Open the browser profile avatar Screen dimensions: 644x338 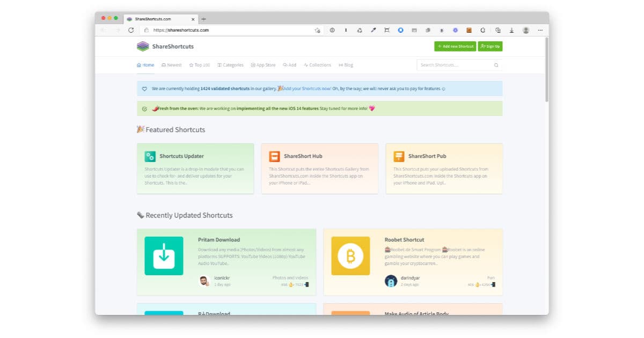coord(526,30)
